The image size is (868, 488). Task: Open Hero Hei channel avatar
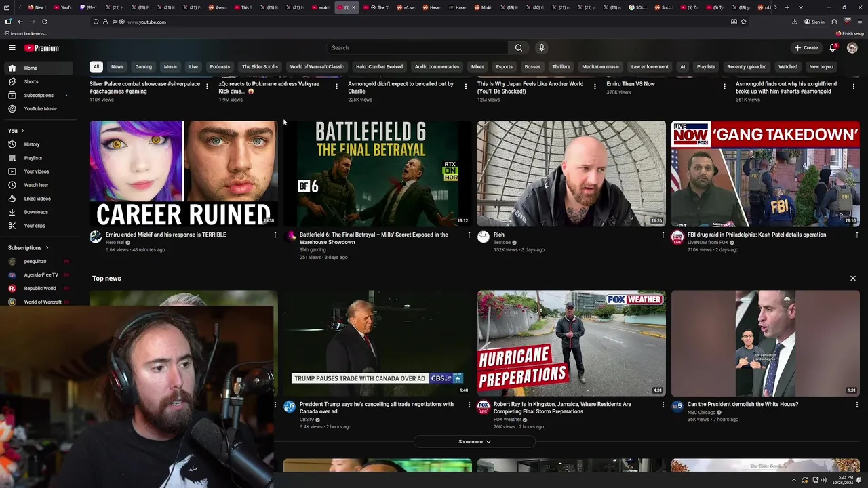[x=96, y=237]
